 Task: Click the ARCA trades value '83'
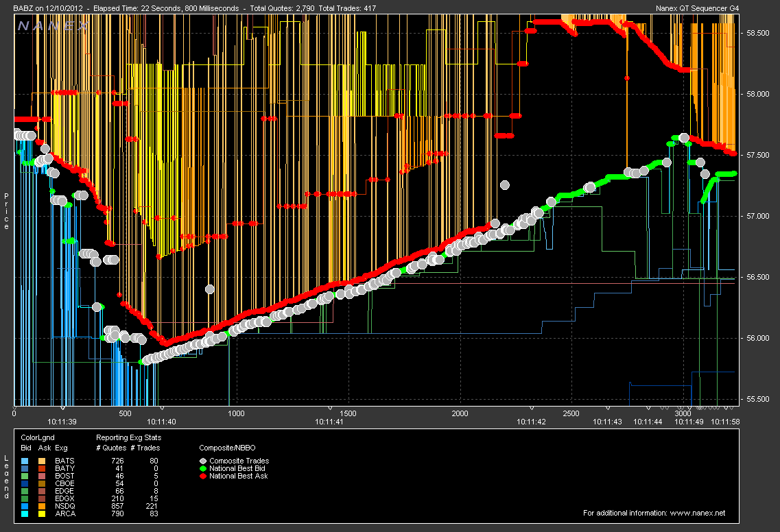click(154, 513)
